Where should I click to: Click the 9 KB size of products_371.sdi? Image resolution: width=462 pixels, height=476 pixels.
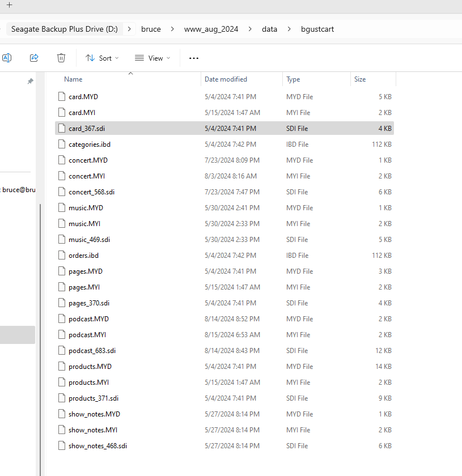(x=385, y=398)
